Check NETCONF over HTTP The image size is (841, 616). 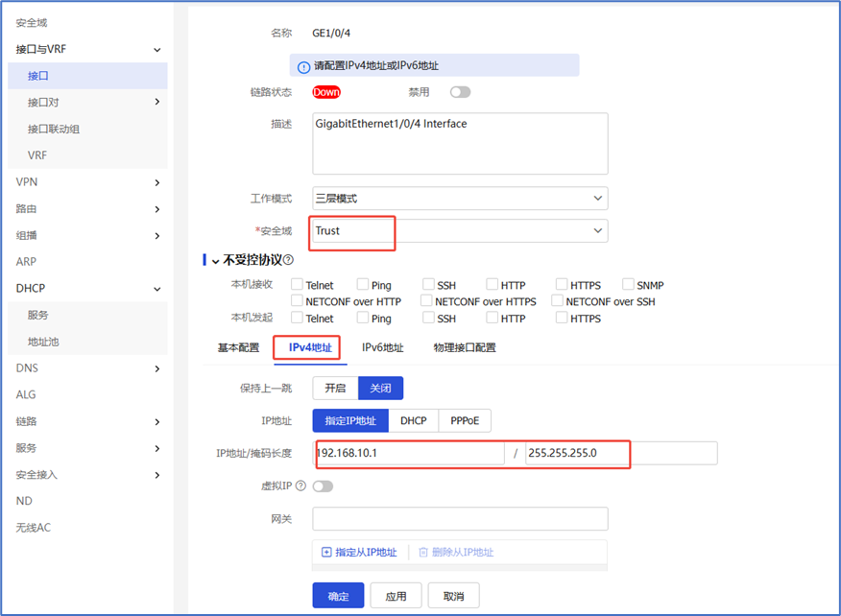click(297, 300)
